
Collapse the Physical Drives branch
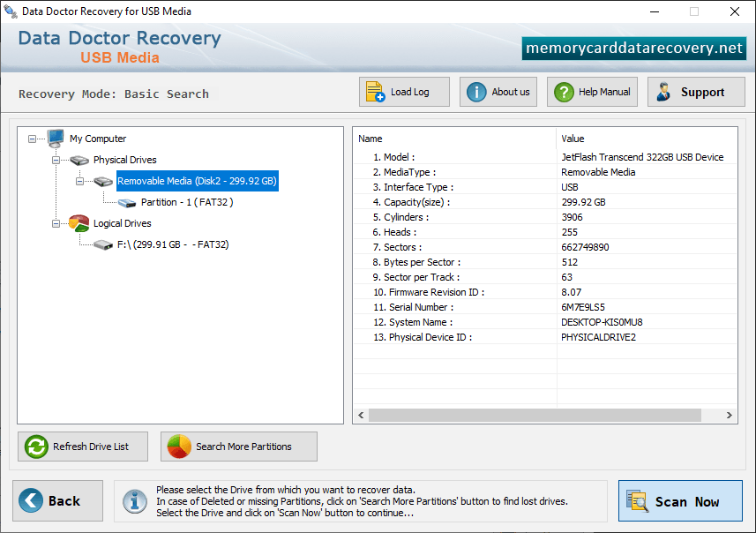point(56,160)
